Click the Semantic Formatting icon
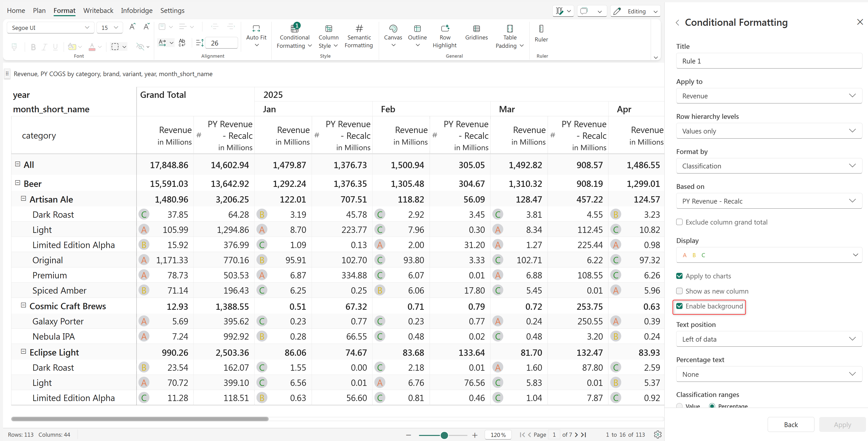Image resolution: width=868 pixels, height=441 pixels. click(x=359, y=29)
